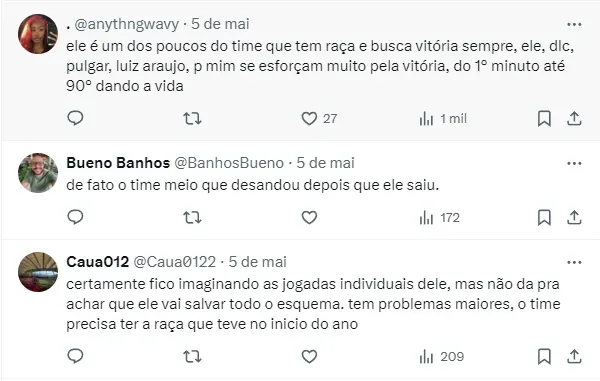Share the Caua012 tweet
The image size is (600, 381).
(574, 357)
